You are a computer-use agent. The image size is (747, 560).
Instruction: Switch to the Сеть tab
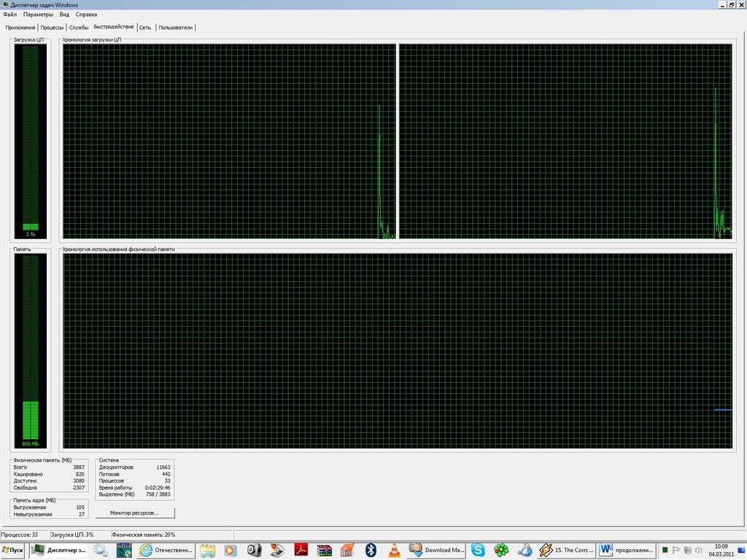coord(145,28)
